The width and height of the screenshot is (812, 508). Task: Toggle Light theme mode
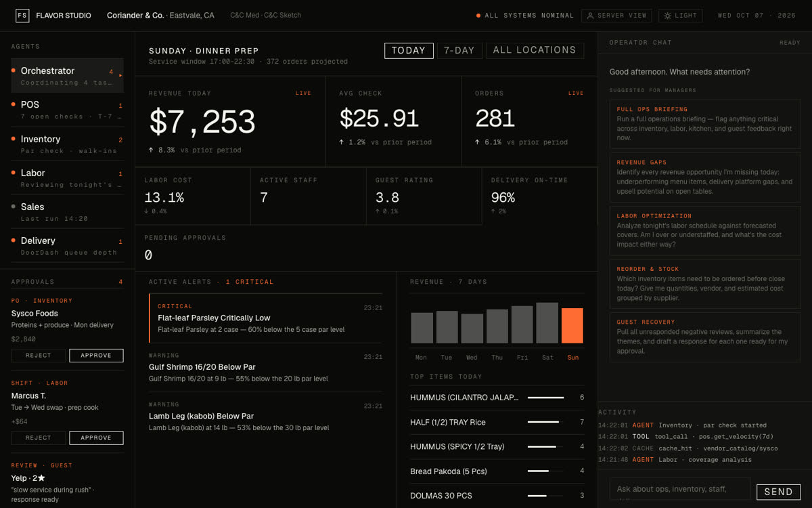click(680, 16)
